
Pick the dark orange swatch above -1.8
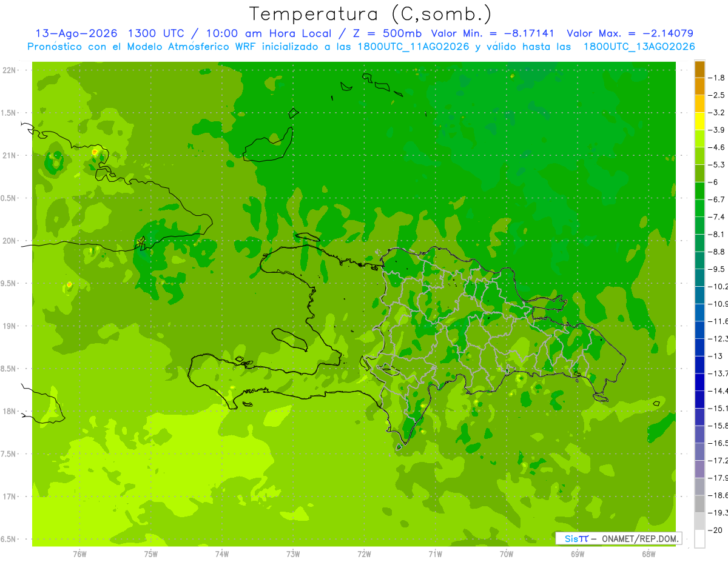699,69
